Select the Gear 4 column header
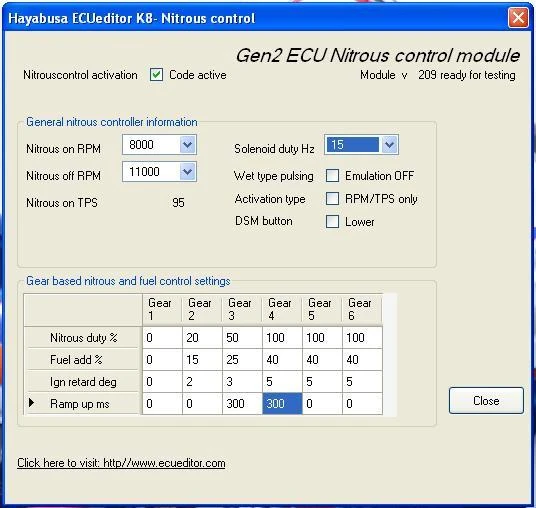This screenshot has height=508, width=536. click(x=282, y=309)
